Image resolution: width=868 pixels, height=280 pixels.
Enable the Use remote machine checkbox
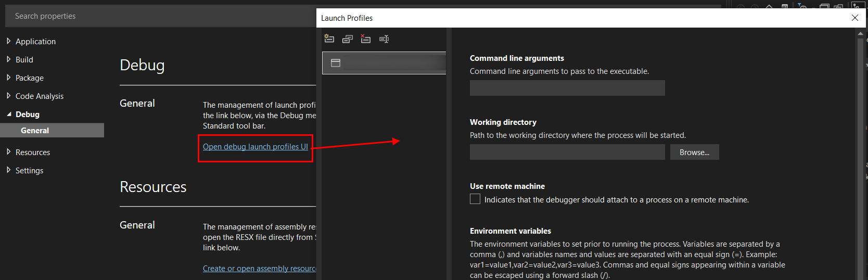pyautogui.click(x=475, y=199)
